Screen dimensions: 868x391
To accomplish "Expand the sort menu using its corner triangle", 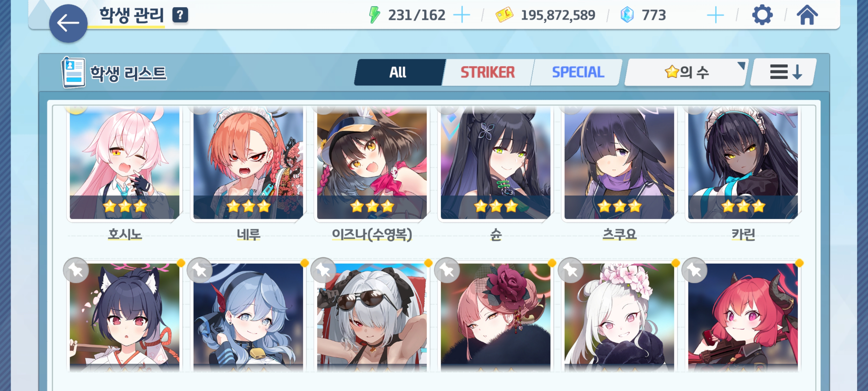I will tap(741, 65).
